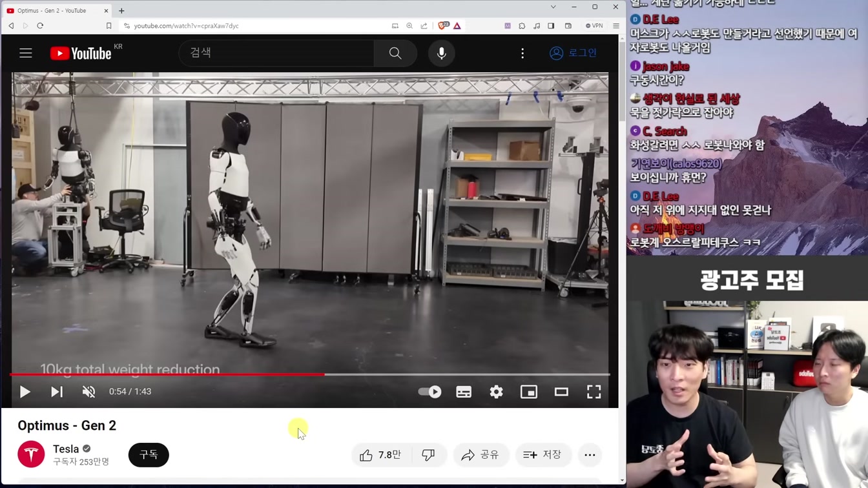Image resolution: width=868 pixels, height=488 pixels.
Task: Expand the tab search dropdown chevron
Action: tap(553, 7)
